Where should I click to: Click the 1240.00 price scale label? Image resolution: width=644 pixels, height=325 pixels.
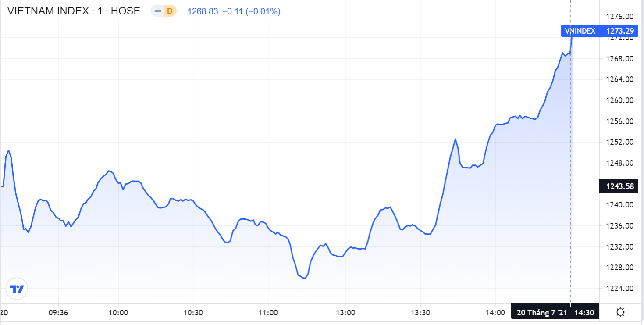620,205
